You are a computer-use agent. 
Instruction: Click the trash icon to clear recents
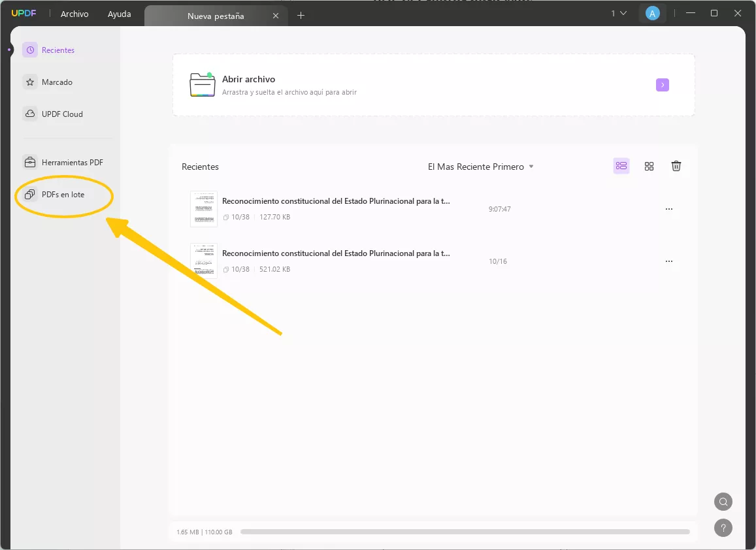[676, 166]
